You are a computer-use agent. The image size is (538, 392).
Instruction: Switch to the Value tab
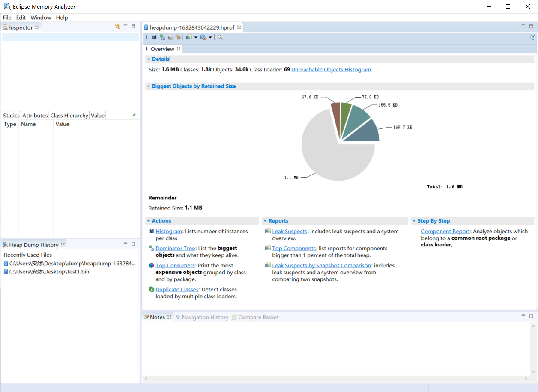click(98, 116)
